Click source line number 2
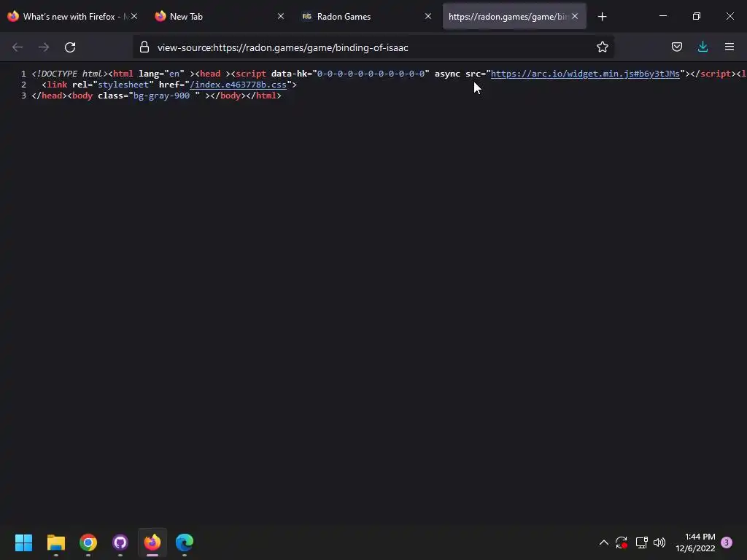The width and height of the screenshot is (747, 560). click(x=23, y=85)
